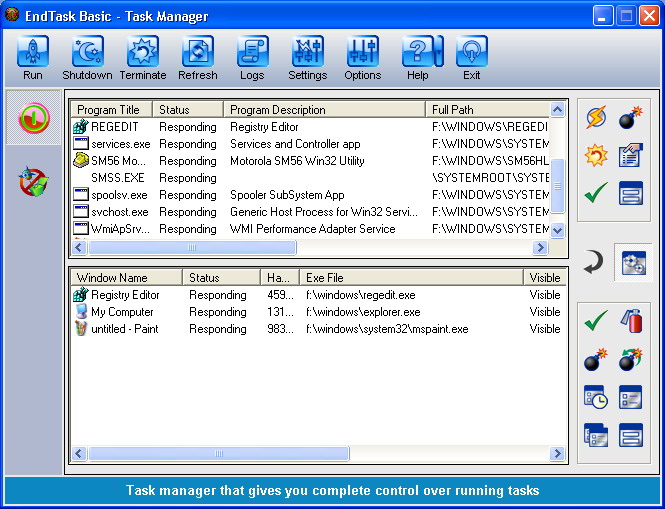The height and width of the screenshot is (509, 665).
Task: Click the lower list Status column header
Action: [x=221, y=278]
